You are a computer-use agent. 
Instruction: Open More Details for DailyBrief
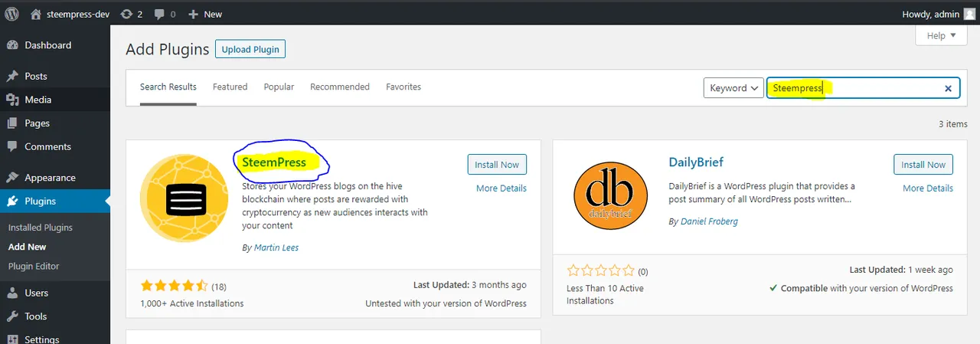[928, 188]
